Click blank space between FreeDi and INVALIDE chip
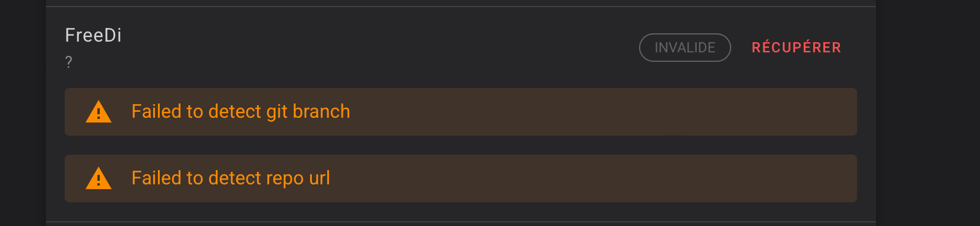Screen dimensions: 980x226 (x=380, y=48)
